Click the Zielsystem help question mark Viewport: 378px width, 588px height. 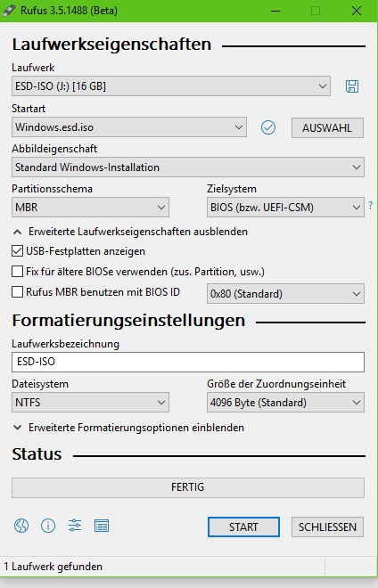coord(371,206)
